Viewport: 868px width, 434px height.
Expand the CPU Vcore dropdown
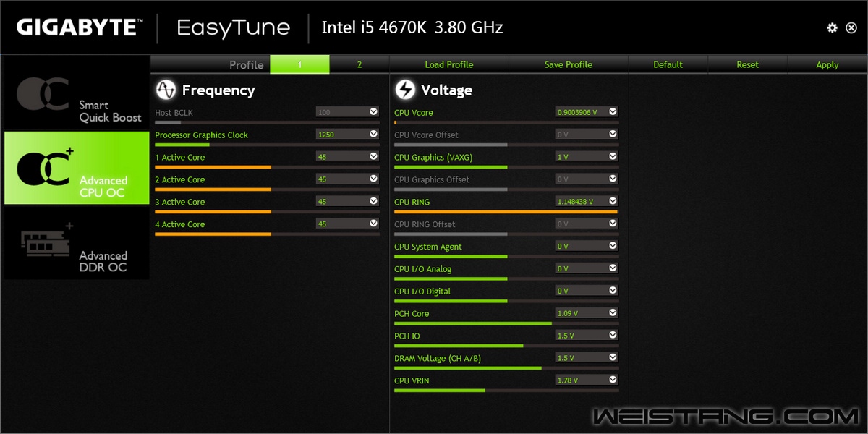click(x=613, y=112)
